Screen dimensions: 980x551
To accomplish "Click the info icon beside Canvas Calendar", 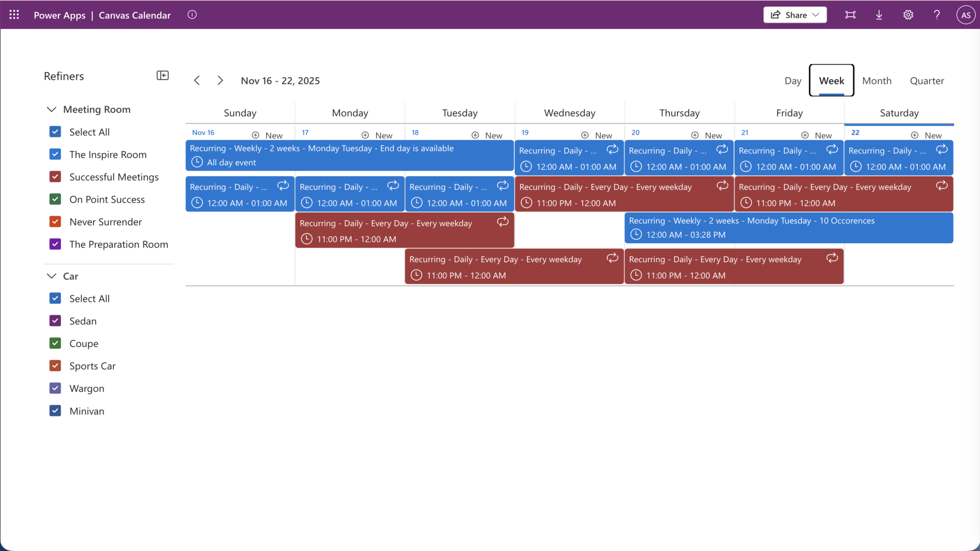I will pos(192,15).
